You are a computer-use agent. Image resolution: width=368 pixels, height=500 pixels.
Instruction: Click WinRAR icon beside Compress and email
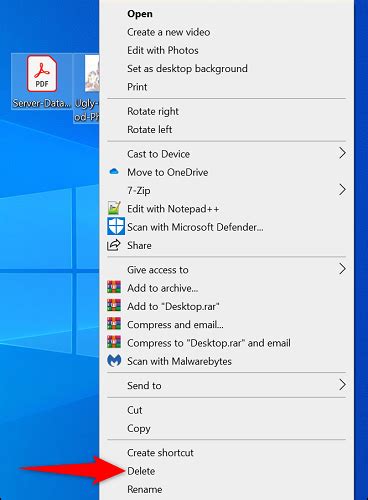pyautogui.click(x=114, y=324)
